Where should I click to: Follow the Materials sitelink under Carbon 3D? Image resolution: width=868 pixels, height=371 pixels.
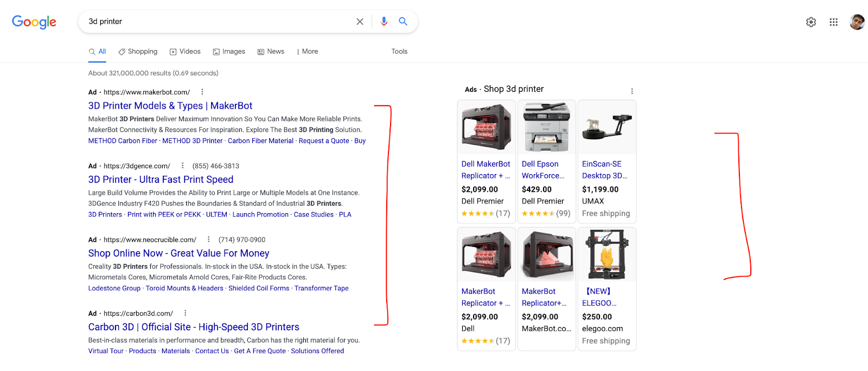click(176, 351)
